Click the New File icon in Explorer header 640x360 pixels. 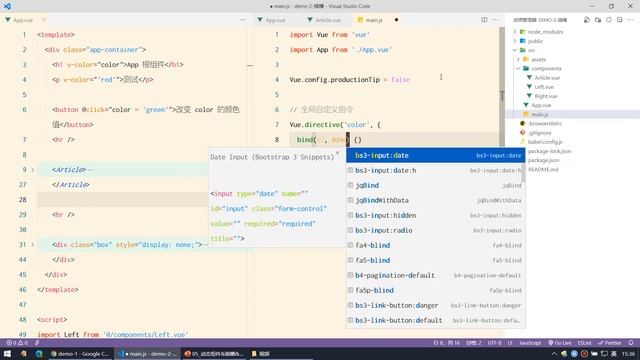(x=587, y=20)
